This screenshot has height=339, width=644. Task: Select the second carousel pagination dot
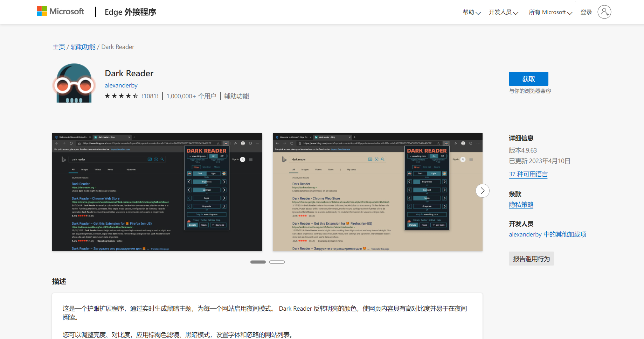pyautogui.click(x=277, y=262)
